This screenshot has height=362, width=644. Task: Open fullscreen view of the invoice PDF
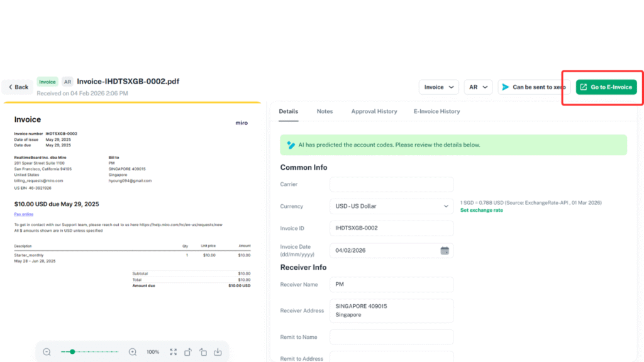click(x=173, y=352)
